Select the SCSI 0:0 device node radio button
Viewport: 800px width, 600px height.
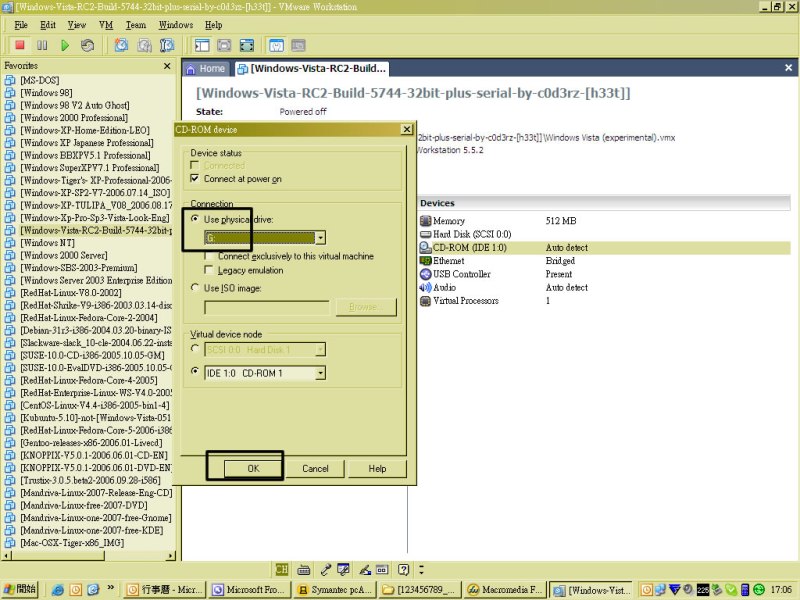(x=194, y=348)
